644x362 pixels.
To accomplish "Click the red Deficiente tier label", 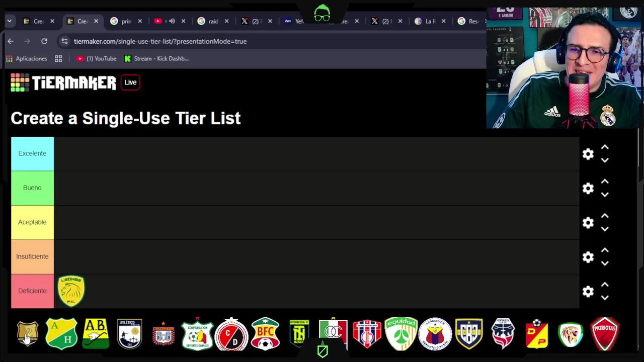I will pos(32,291).
